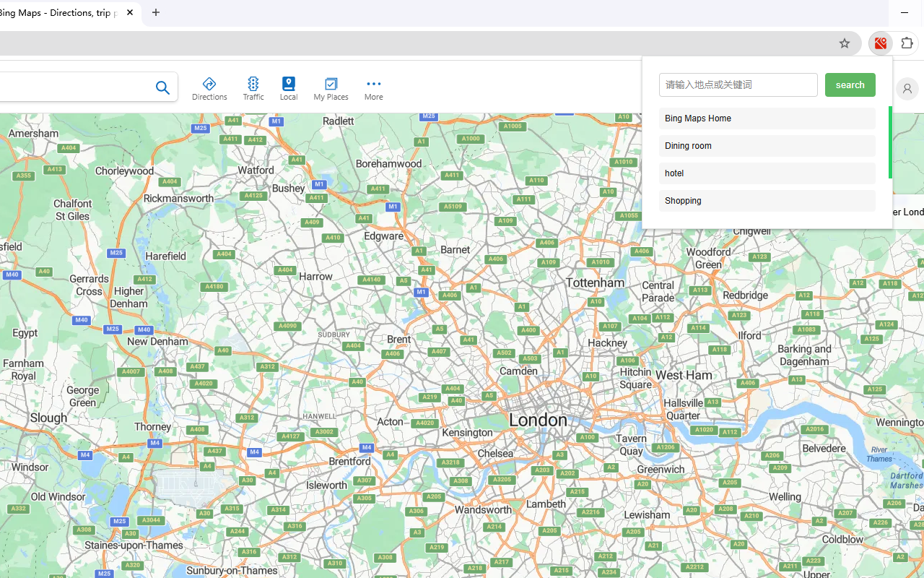Image resolution: width=924 pixels, height=578 pixels.
Task: Click the Acton label on the map
Action: pyautogui.click(x=390, y=421)
